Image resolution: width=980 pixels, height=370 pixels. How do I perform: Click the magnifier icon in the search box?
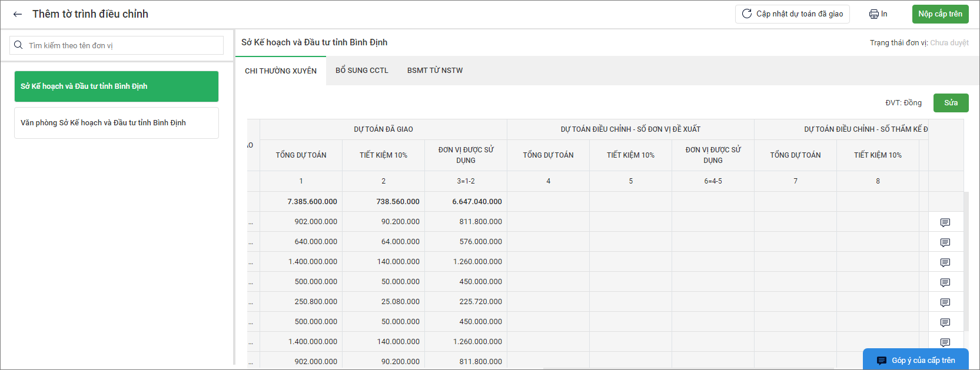(19, 45)
